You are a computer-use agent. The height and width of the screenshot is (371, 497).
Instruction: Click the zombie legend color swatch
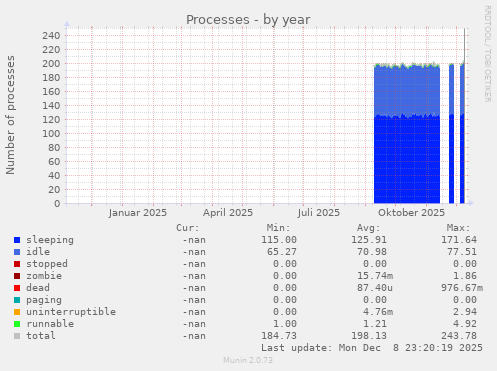point(17,276)
